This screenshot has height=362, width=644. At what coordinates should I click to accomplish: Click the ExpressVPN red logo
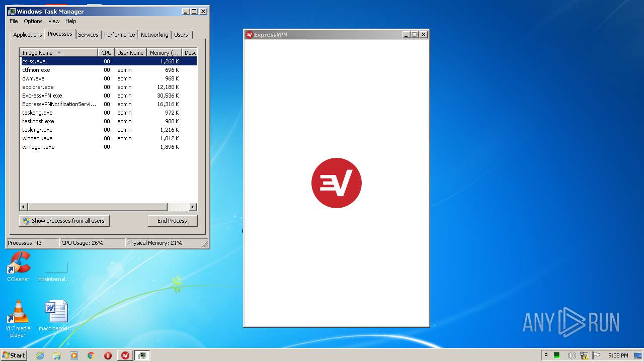[x=337, y=183]
